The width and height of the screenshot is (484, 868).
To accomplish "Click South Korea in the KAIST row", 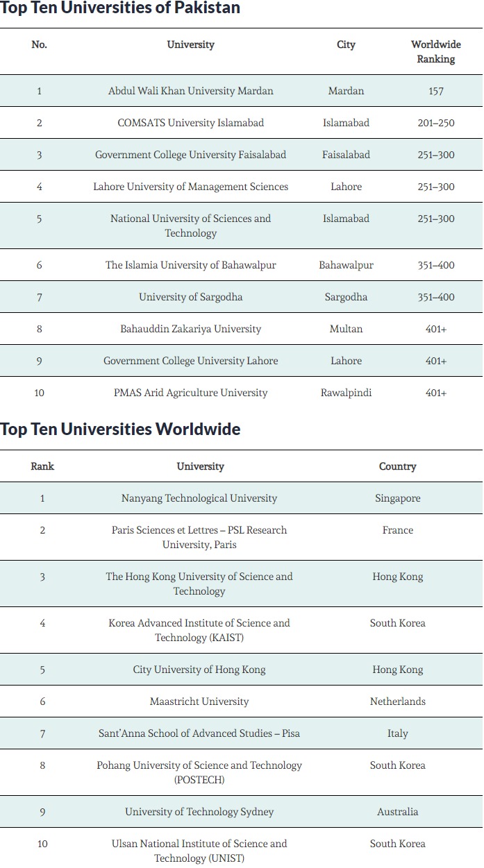I will tap(398, 623).
